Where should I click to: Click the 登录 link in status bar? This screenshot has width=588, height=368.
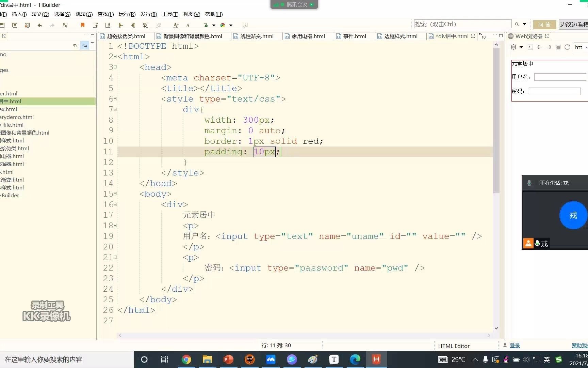pyautogui.click(x=514, y=346)
